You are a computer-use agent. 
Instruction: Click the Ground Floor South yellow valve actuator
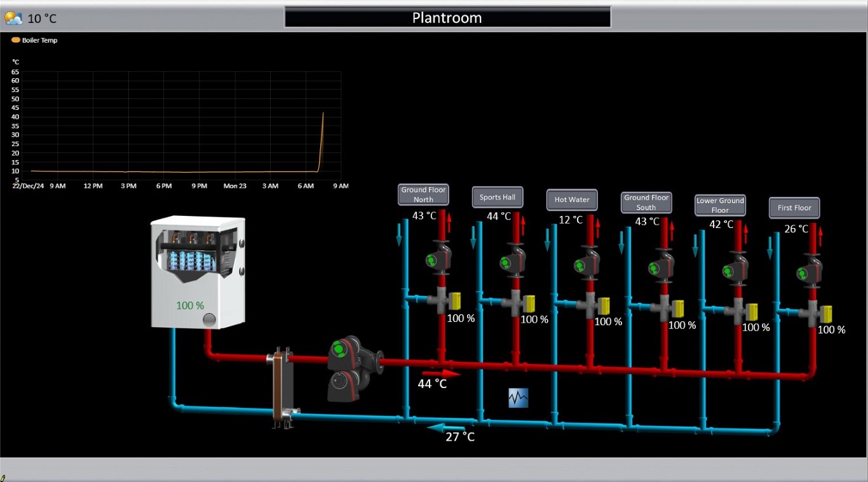pos(678,309)
